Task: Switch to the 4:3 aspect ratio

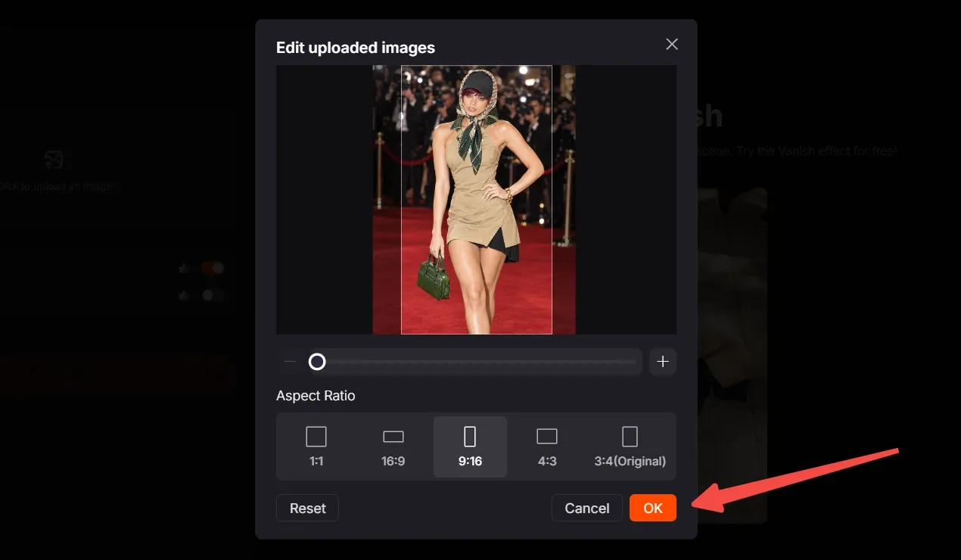Action: [x=547, y=446]
